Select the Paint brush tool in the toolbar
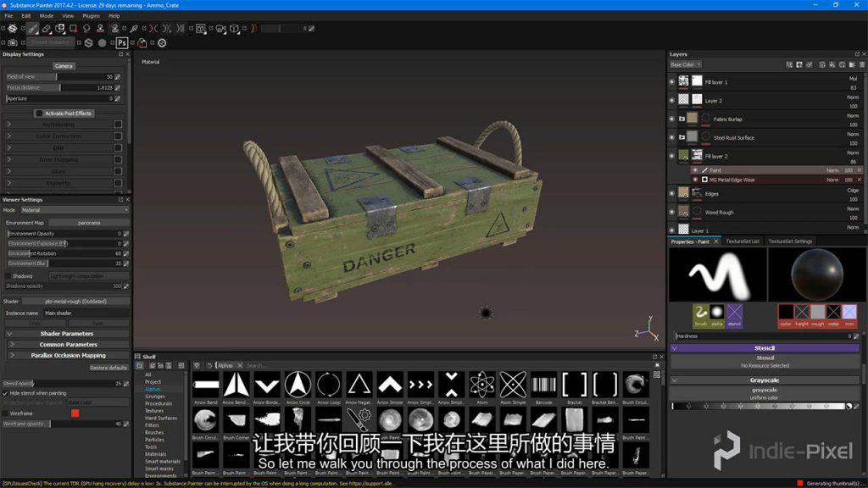Screen dimensions: 868x488 [33, 28]
